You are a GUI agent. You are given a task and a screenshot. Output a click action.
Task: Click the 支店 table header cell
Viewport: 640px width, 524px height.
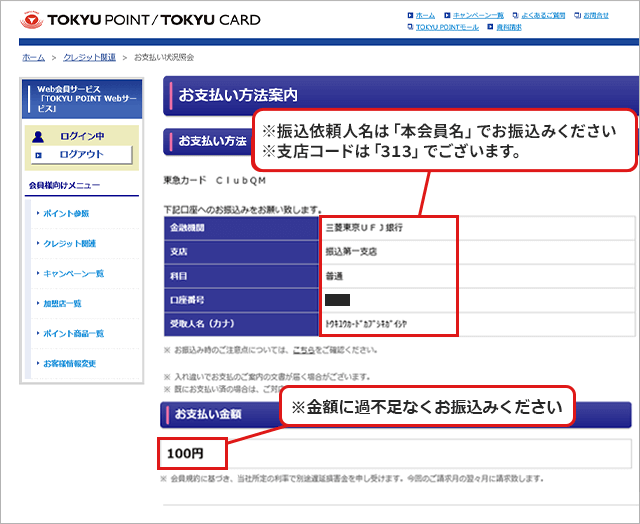[x=241, y=252]
